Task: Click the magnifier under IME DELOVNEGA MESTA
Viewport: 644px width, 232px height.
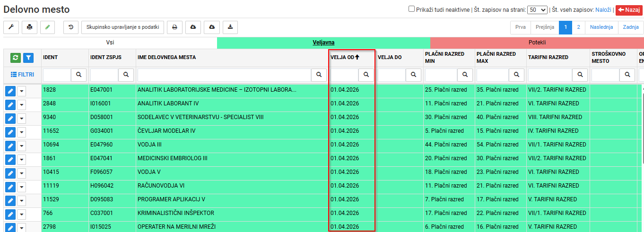Action: (x=319, y=75)
